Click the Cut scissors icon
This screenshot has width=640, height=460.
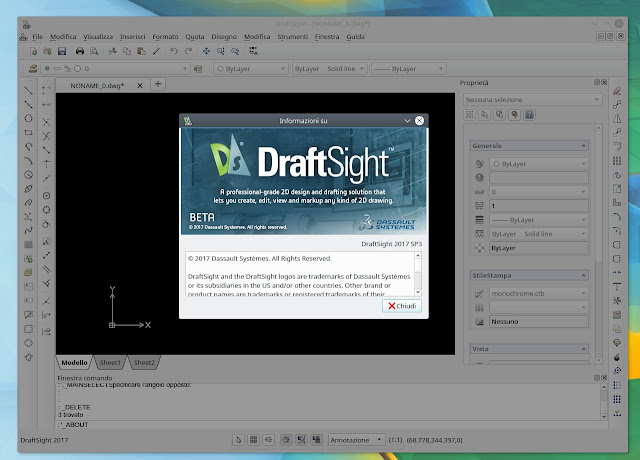pos(112,51)
